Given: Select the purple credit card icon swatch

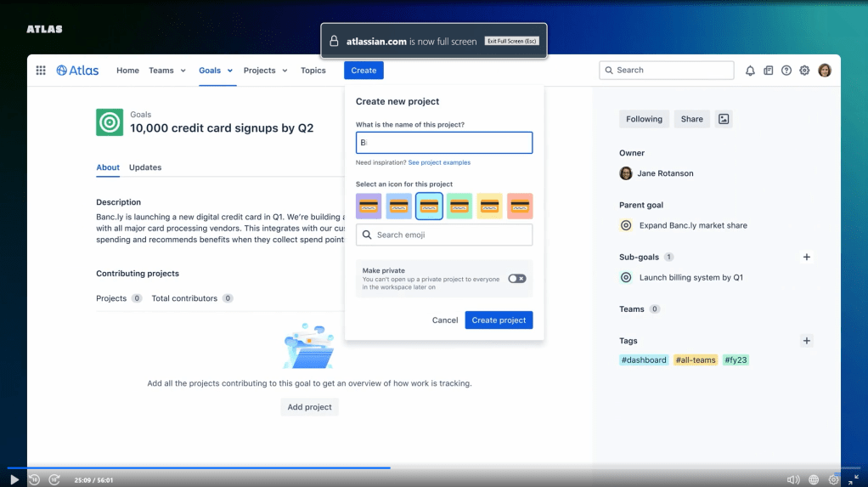Looking at the screenshot, I should [369, 206].
